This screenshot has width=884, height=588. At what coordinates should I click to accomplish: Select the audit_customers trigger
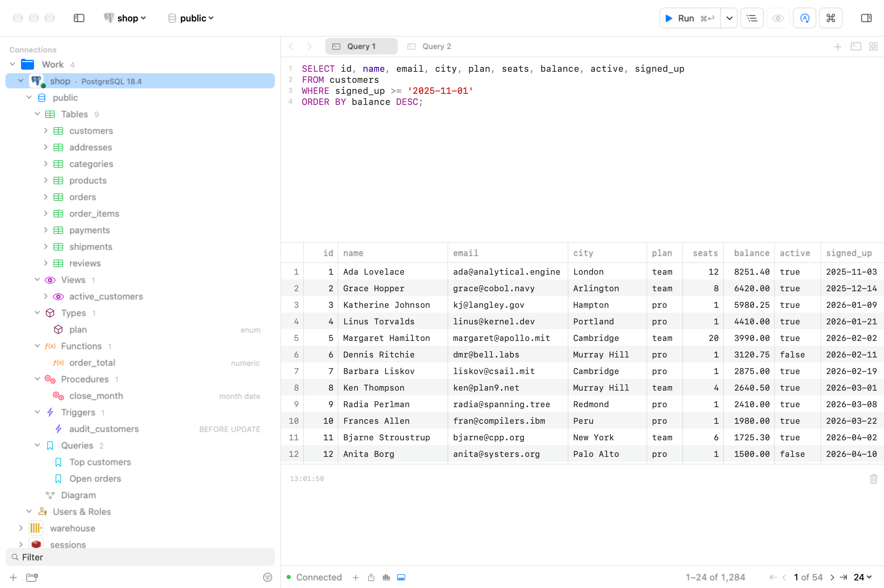click(x=104, y=429)
